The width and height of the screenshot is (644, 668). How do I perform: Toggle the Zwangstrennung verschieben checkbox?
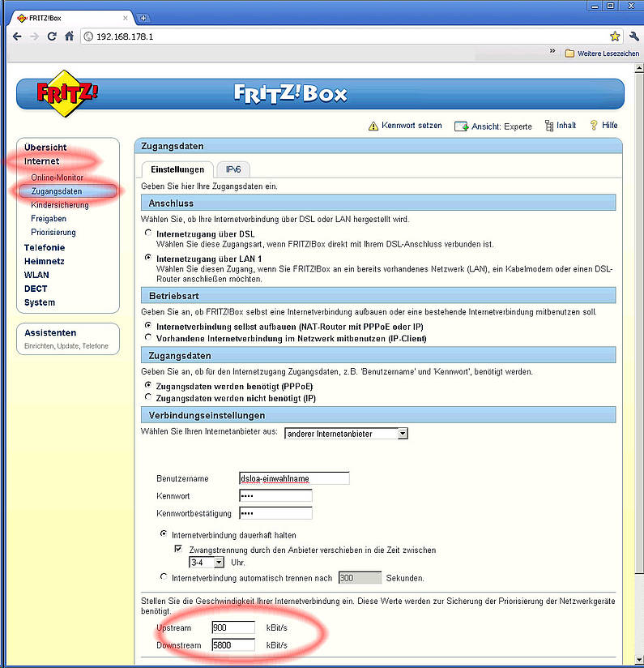pos(179,549)
